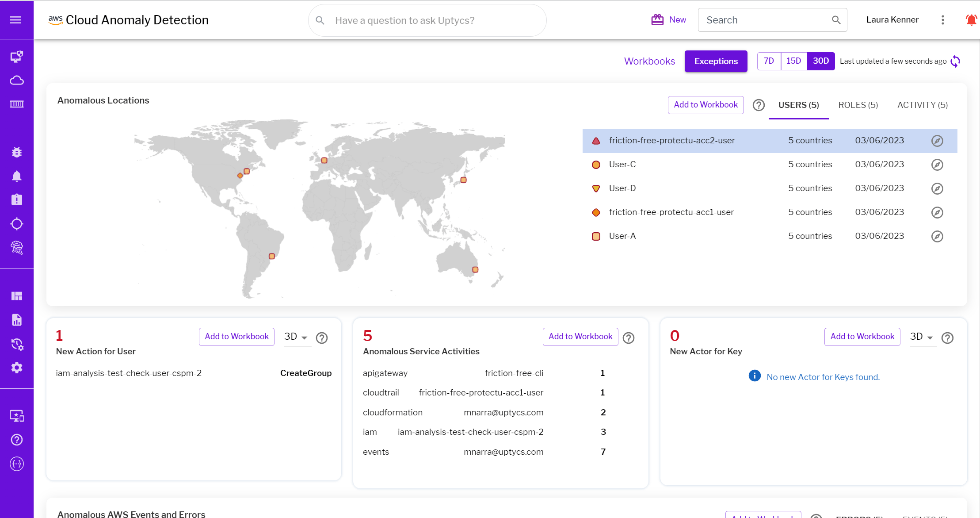Expand the 3D dropdown for New Actor for Key

click(x=922, y=337)
